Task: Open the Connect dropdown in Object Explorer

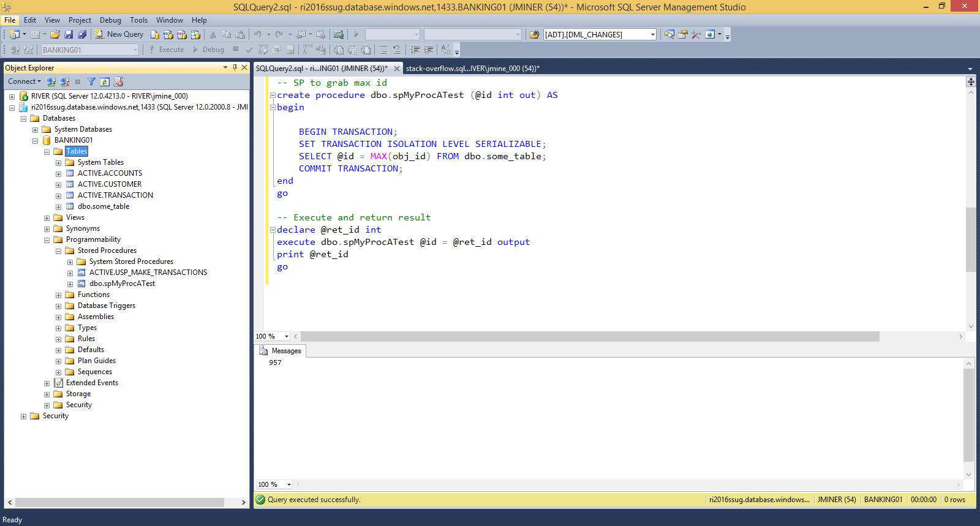Action: 24,81
